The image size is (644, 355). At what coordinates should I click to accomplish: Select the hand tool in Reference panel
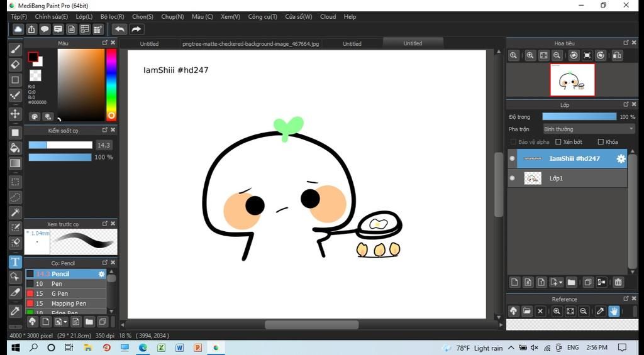pos(614,311)
